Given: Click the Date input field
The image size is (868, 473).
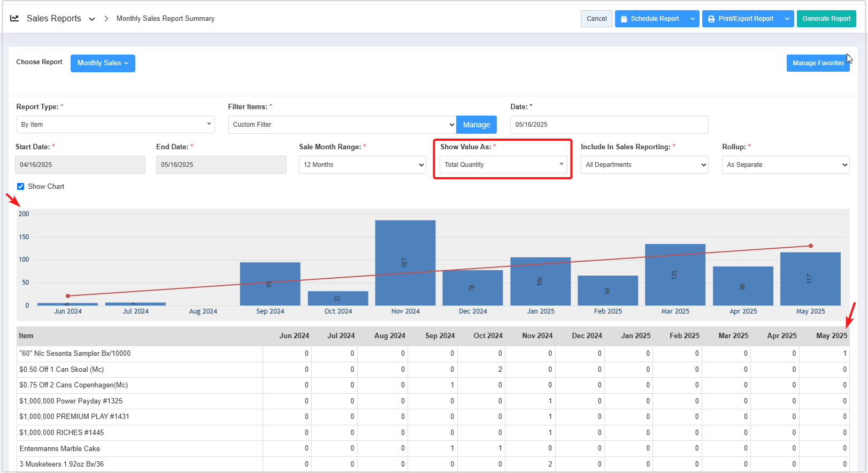Looking at the screenshot, I should click(609, 125).
